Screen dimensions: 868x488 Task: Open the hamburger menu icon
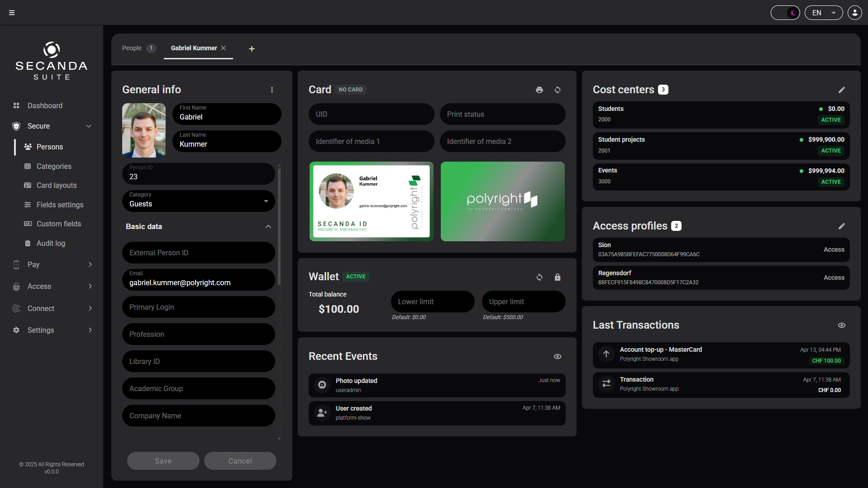(x=12, y=13)
